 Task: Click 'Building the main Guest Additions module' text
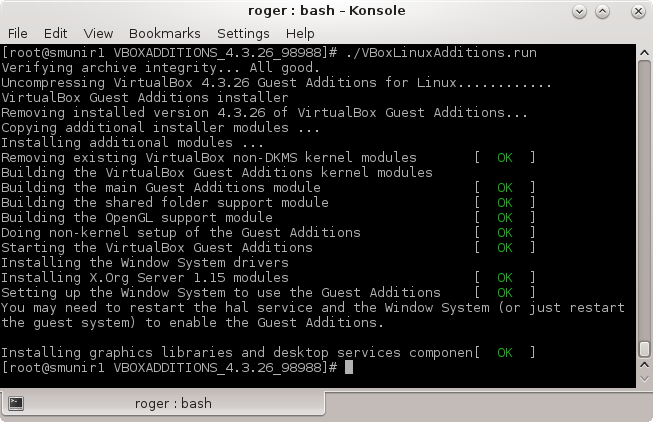point(161,187)
